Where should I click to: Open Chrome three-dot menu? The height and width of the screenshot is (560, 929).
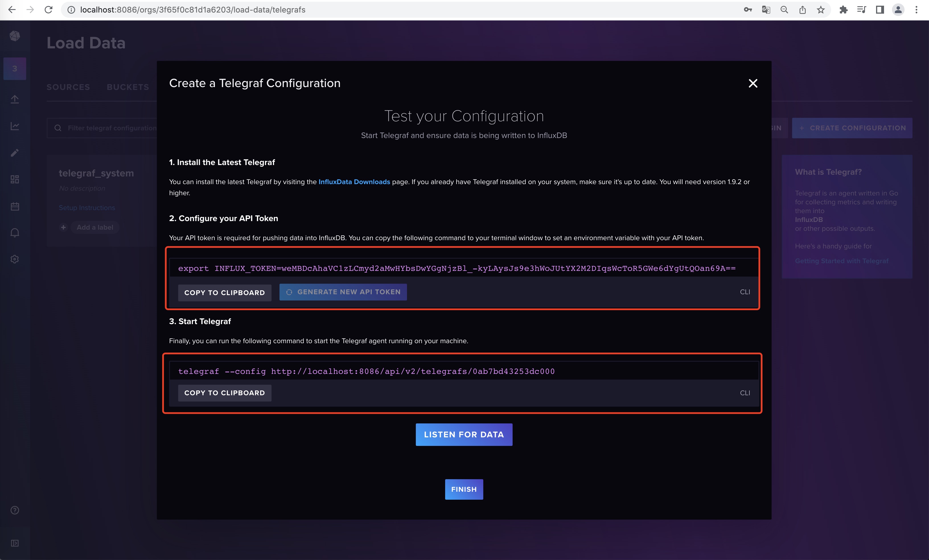click(x=916, y=10)
